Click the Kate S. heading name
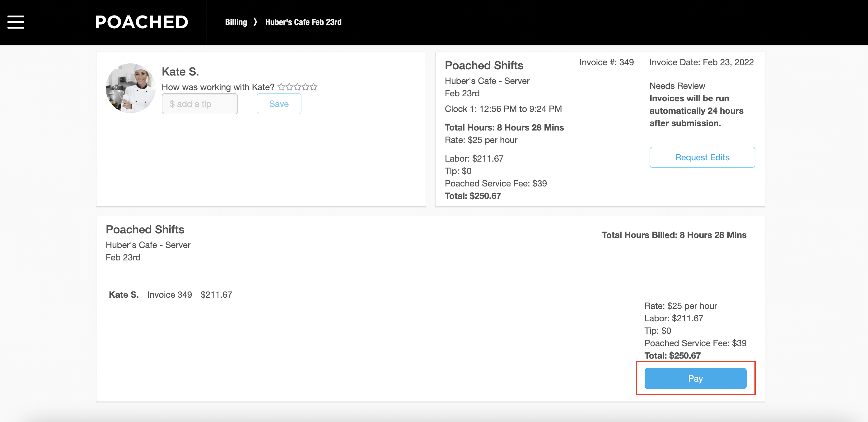 tap(180, 71)
